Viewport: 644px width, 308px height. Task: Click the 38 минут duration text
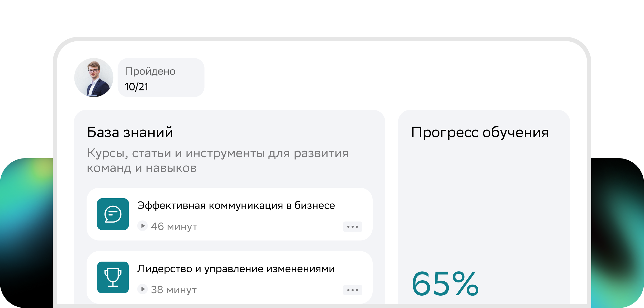point(174,290)
